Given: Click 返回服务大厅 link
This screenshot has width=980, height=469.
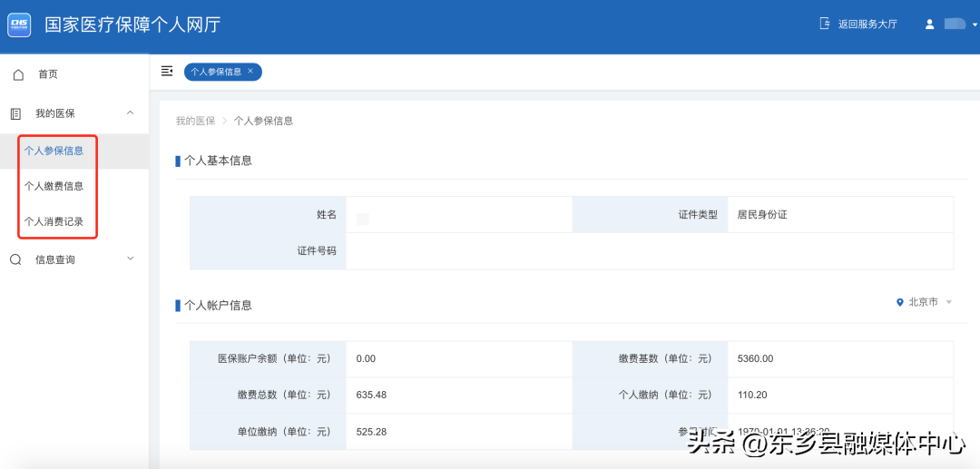Looking at the screenshot, I should [x=867, y=24].
